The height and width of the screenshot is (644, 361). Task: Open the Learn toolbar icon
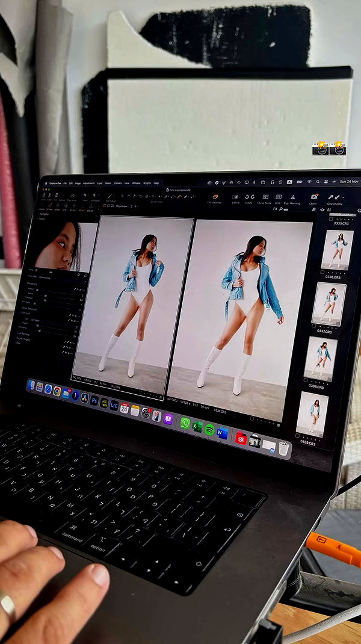(314, 197)
